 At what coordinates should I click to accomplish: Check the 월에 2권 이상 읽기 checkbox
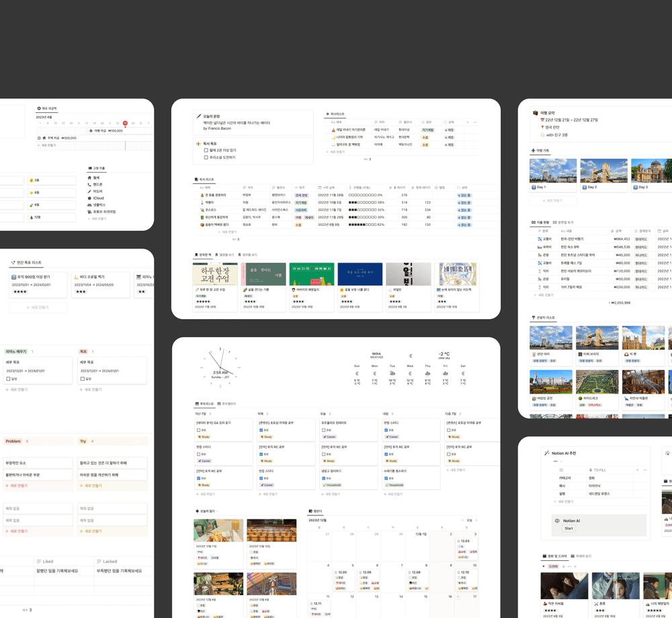pyautogui.click(x=206, y=150)
